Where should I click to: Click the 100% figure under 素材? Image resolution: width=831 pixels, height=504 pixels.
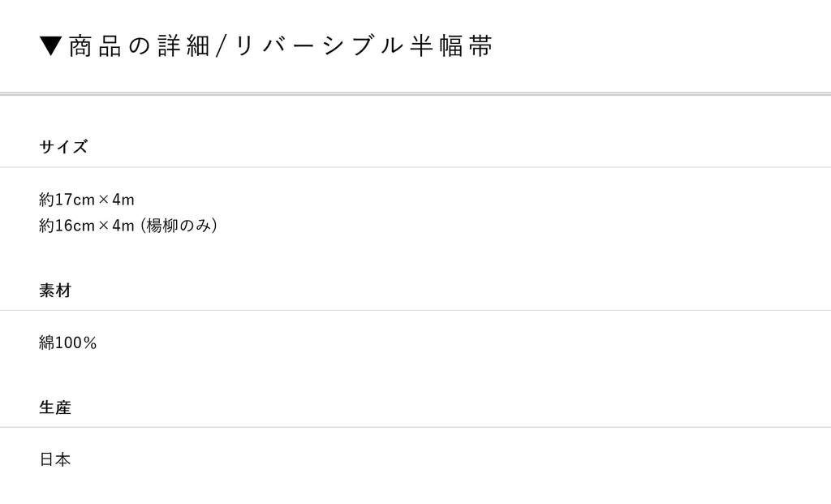coord(75,343)
